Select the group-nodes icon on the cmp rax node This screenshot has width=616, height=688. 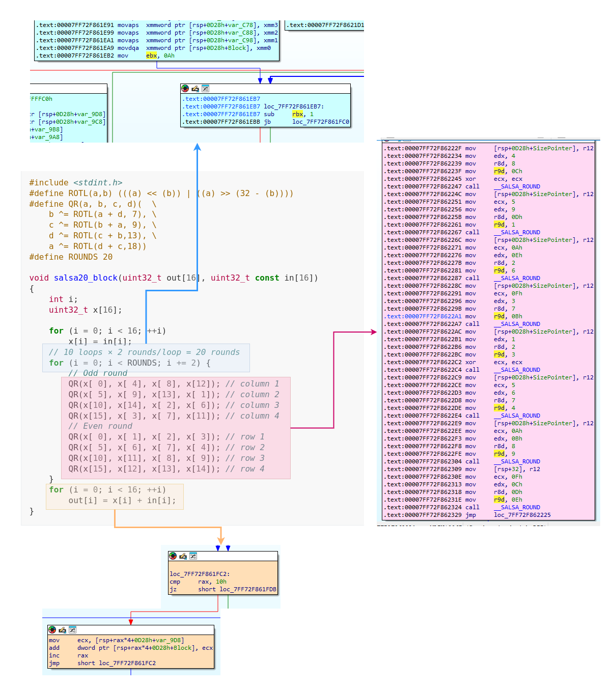click(x=192, y=556)
